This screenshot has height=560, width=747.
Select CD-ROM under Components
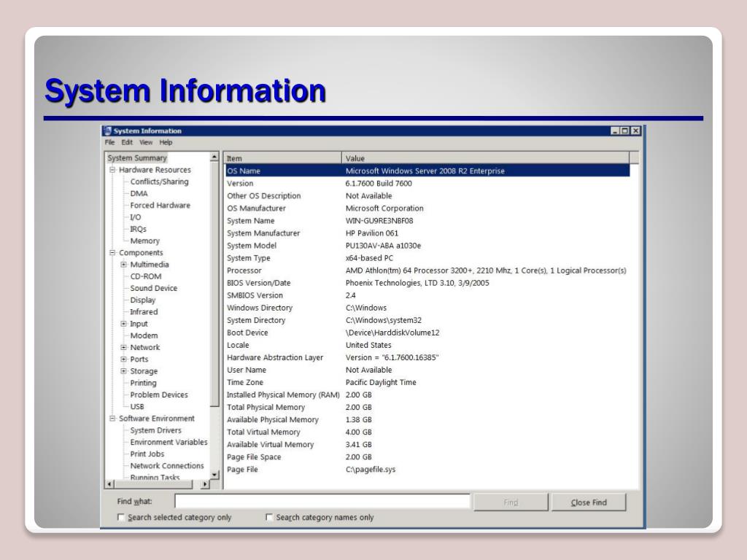[x=146, y=276]
